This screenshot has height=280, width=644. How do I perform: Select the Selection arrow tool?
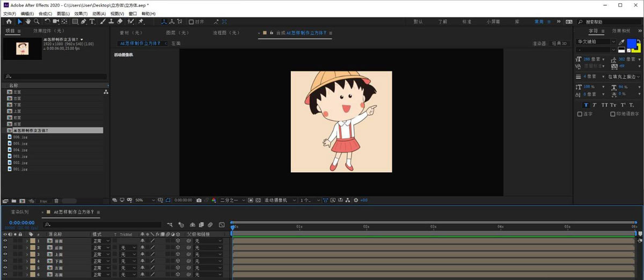click(x=19, y=22)
